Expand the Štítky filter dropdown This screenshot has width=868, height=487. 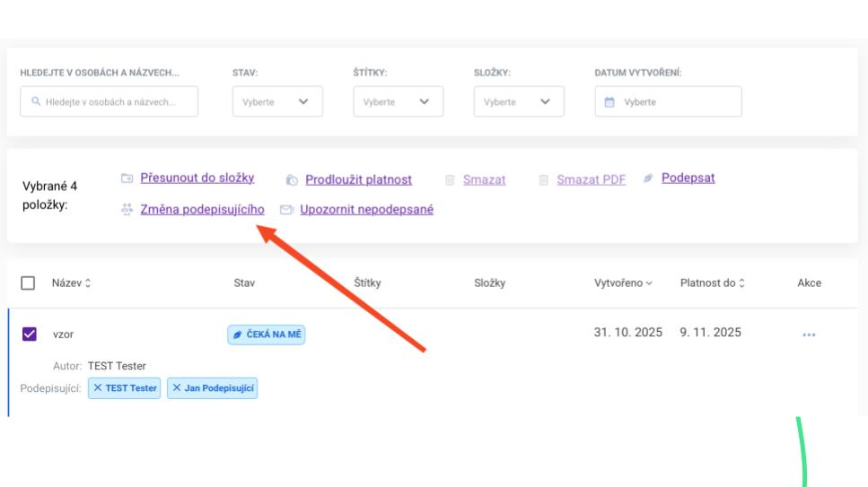398,101
